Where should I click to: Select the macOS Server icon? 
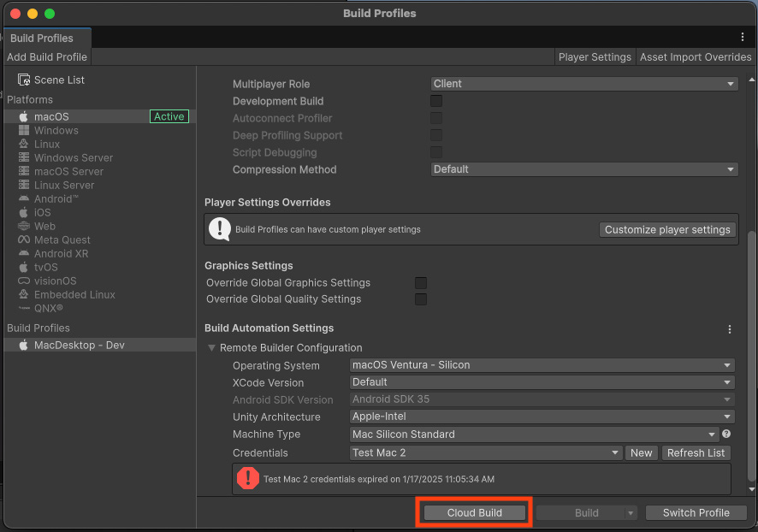(24, 171)
